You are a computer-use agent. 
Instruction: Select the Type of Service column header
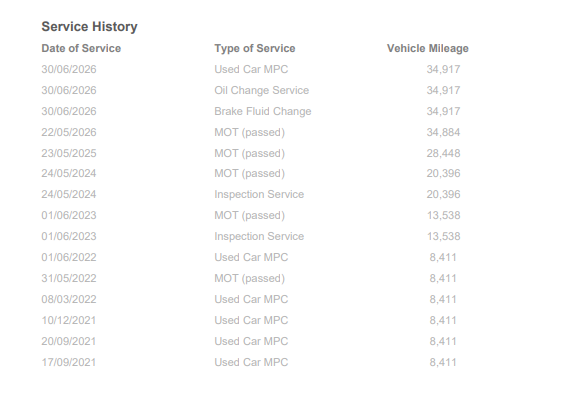255,48
